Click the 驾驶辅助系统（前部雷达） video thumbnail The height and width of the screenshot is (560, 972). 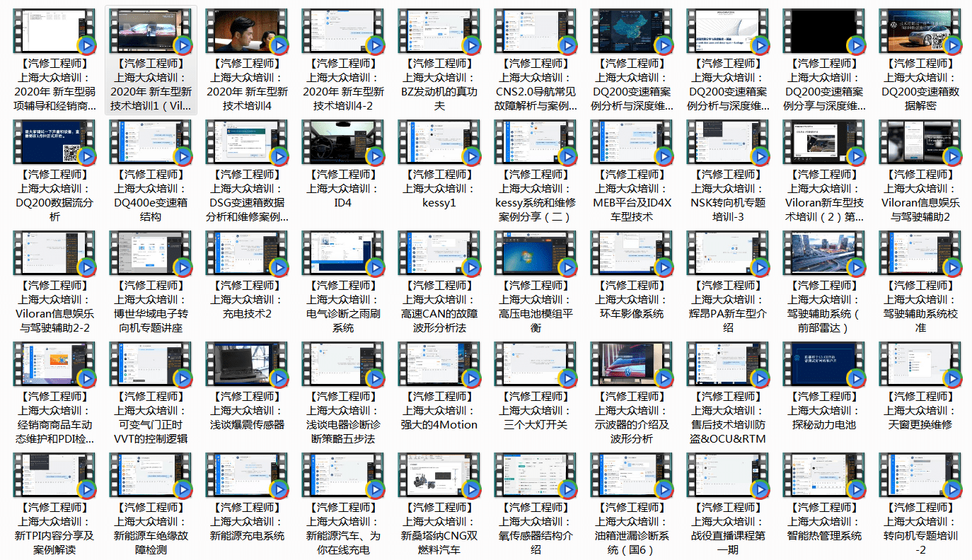coord(823,254)
